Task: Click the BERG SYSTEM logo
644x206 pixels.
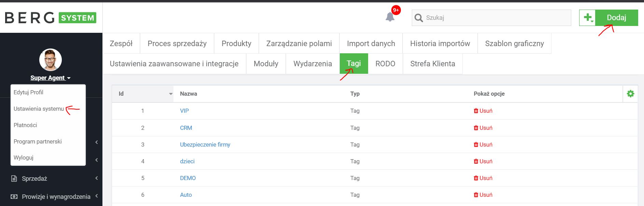Action: click(x=51, y=18)
